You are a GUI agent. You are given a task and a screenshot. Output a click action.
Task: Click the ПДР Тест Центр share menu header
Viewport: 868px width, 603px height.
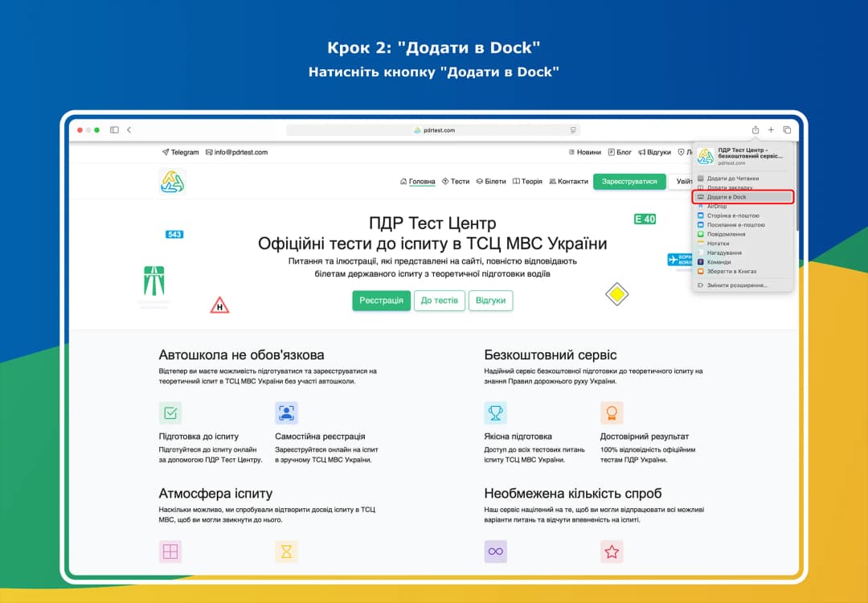coord(743,157)
